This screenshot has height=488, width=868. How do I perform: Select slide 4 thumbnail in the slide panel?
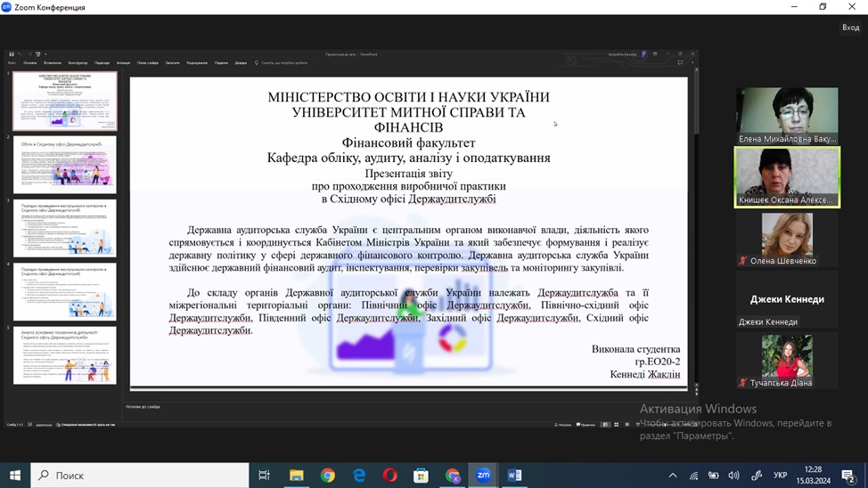click(x=65, y=292)
